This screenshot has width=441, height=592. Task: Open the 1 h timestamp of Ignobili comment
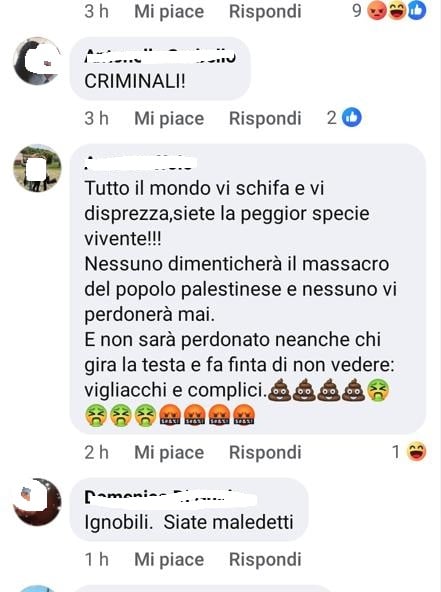click(97, 559)
